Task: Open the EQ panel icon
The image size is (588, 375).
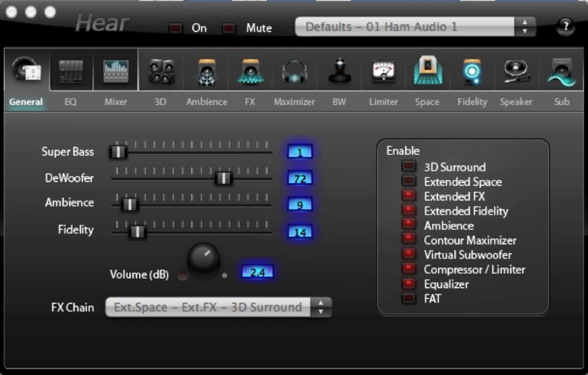Action: tap(71, 71)
